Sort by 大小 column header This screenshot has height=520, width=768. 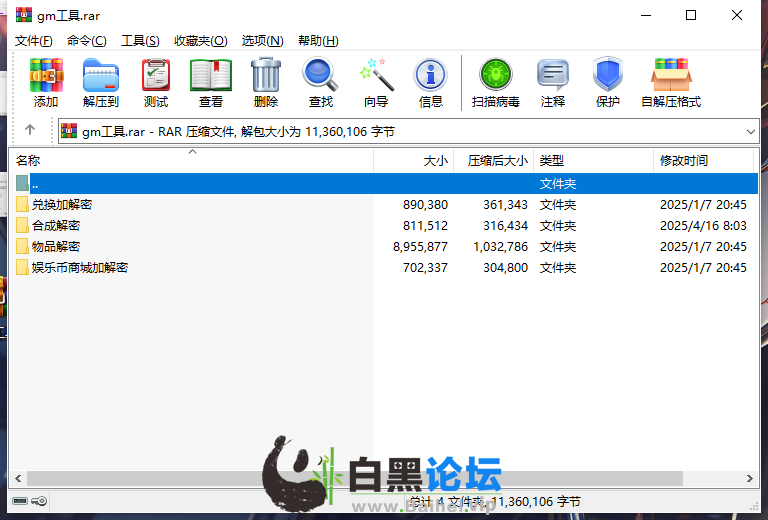414,161
